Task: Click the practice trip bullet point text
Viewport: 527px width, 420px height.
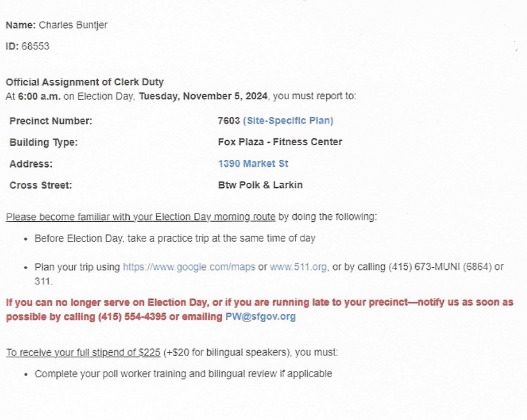Action: (x=175, y=238)
